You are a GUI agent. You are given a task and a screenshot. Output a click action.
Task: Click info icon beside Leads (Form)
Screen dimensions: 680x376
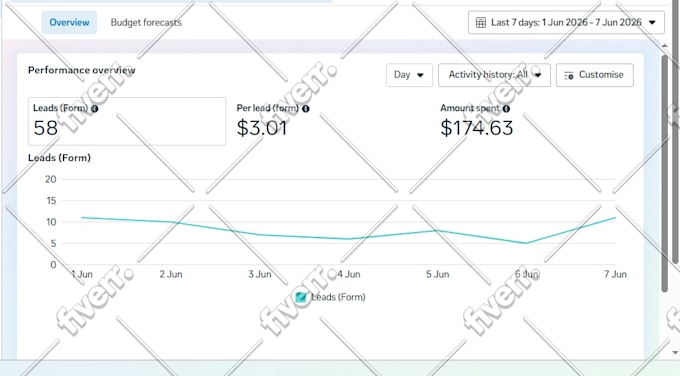click(x=95, y=109)
